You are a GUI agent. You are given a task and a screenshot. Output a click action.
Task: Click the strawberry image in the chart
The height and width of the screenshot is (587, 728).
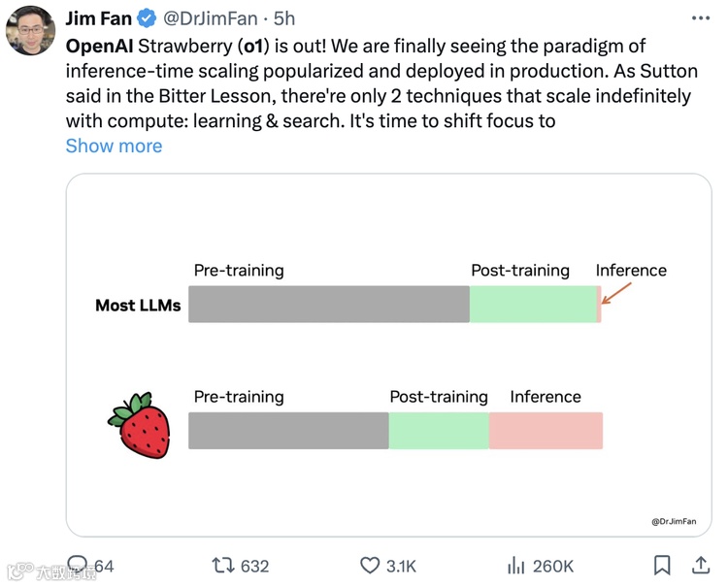(x=140, y=426)
